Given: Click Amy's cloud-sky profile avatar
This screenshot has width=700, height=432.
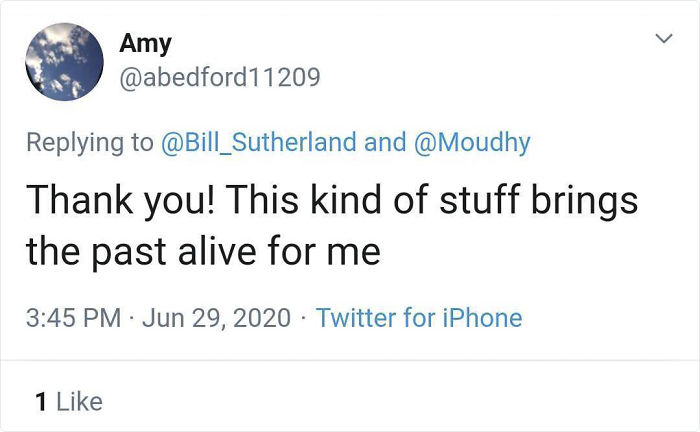Looking at the screenshot, I should point(64,62).
